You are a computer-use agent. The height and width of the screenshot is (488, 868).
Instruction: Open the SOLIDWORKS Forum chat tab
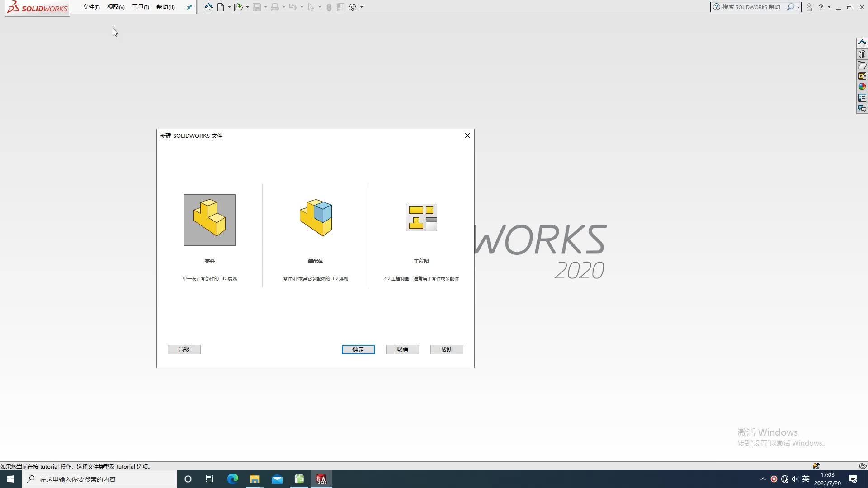pos(862,108)
